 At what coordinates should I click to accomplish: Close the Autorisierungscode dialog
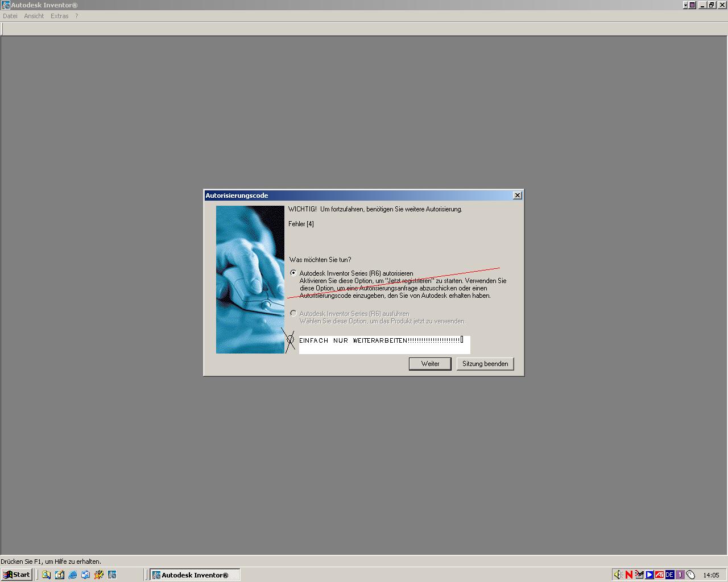coord(518,195)
